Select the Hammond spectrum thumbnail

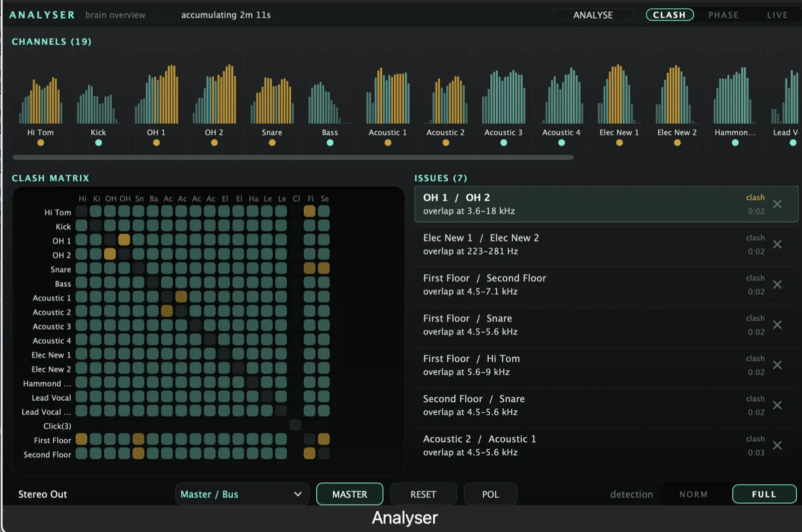pos(735,95)
